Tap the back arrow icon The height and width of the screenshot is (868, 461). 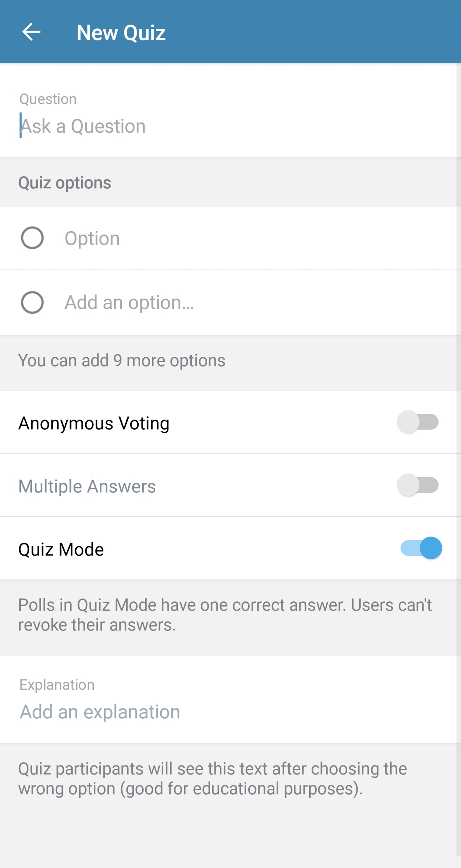click(32, 32)
